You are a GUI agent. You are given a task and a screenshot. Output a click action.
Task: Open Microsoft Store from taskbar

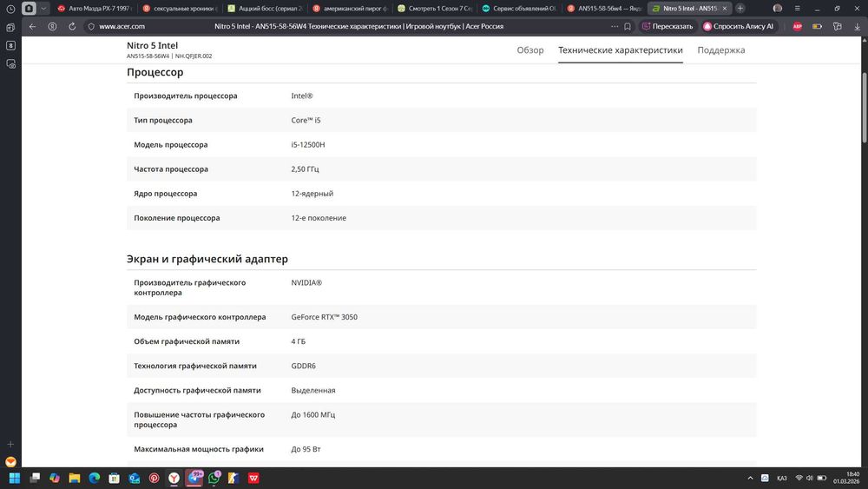[x=114, y=478]
